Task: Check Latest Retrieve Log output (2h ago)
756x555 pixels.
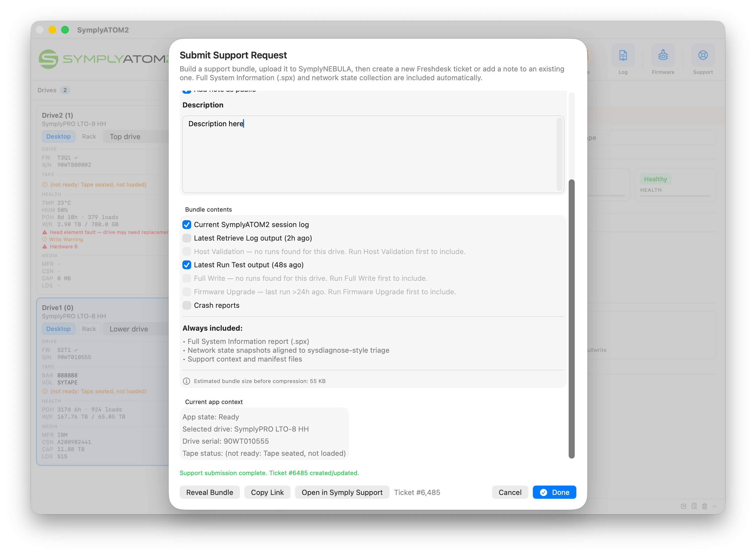Action: tap(187, 238)
